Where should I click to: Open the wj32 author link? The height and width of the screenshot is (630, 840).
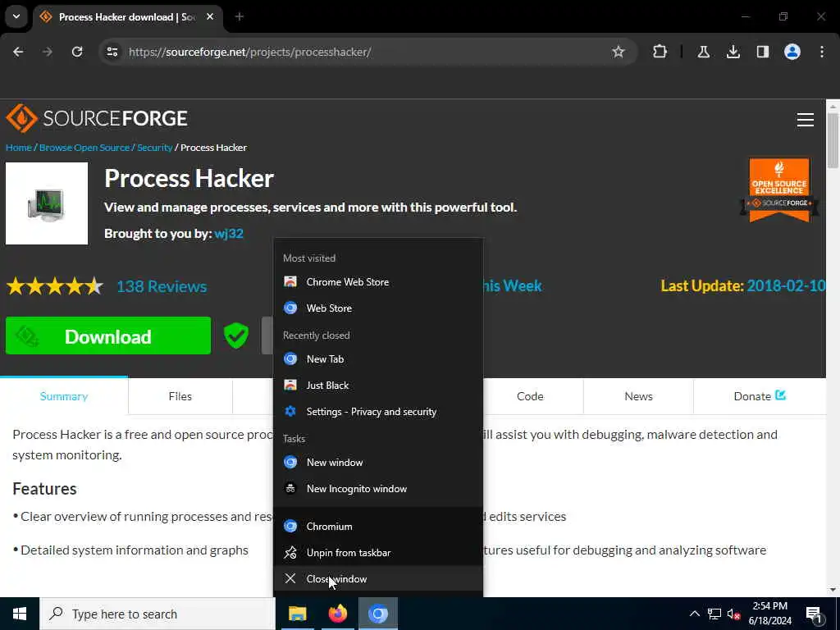pyautogui.click(x=229, y=234)
